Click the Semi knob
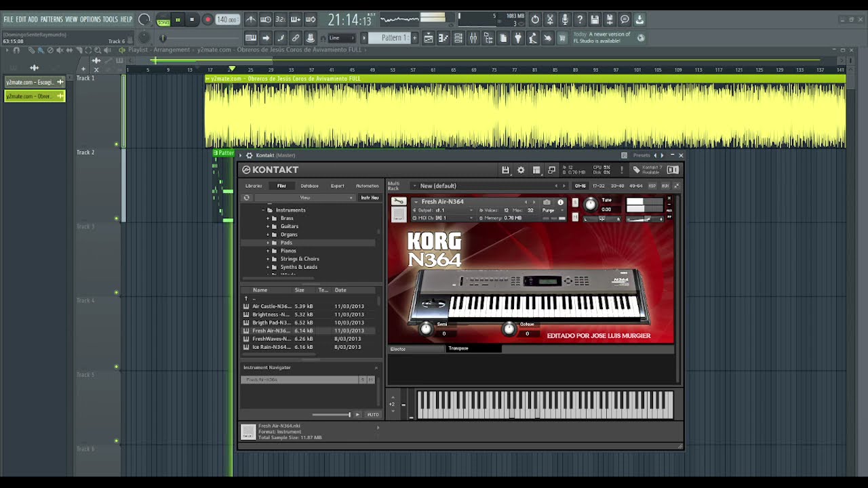Viewport: 868px width, 488px height. [x=426, y=329]
